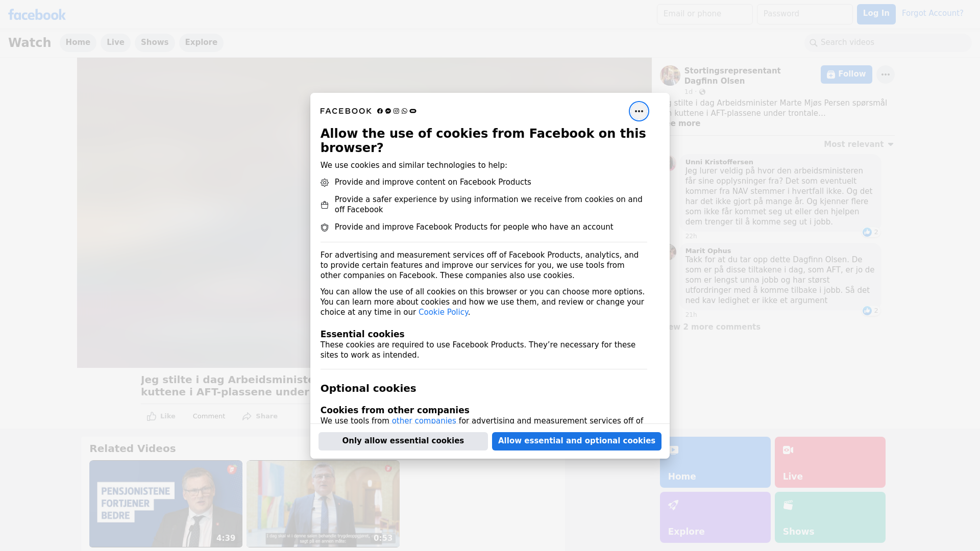Click the Shows tile clapperboard icon
This screenshot has height=551, width=980.
point(788,505)
